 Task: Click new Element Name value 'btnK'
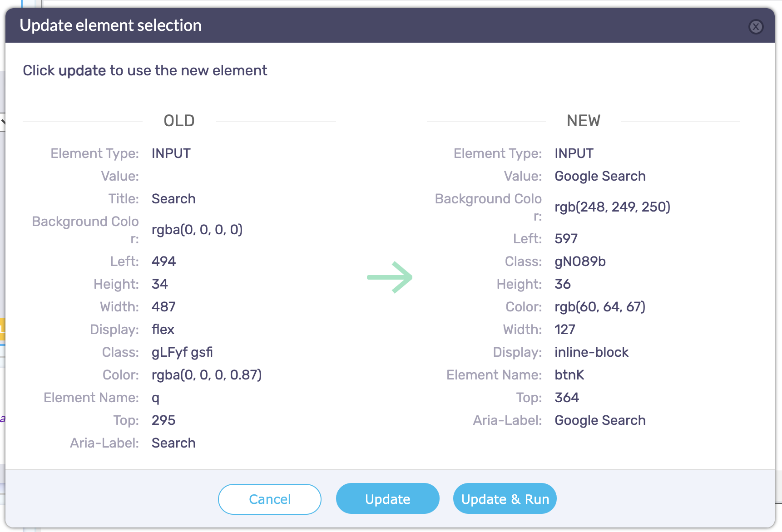point(569,375)
